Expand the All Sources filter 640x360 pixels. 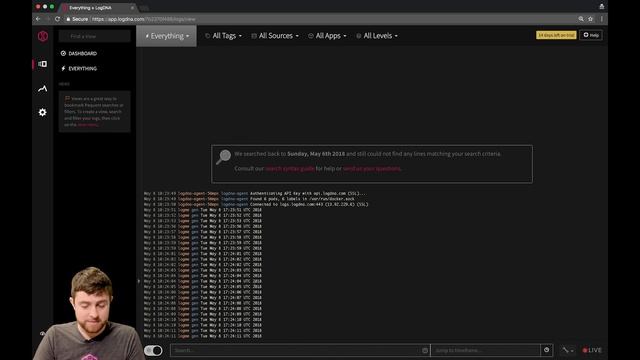275,36
